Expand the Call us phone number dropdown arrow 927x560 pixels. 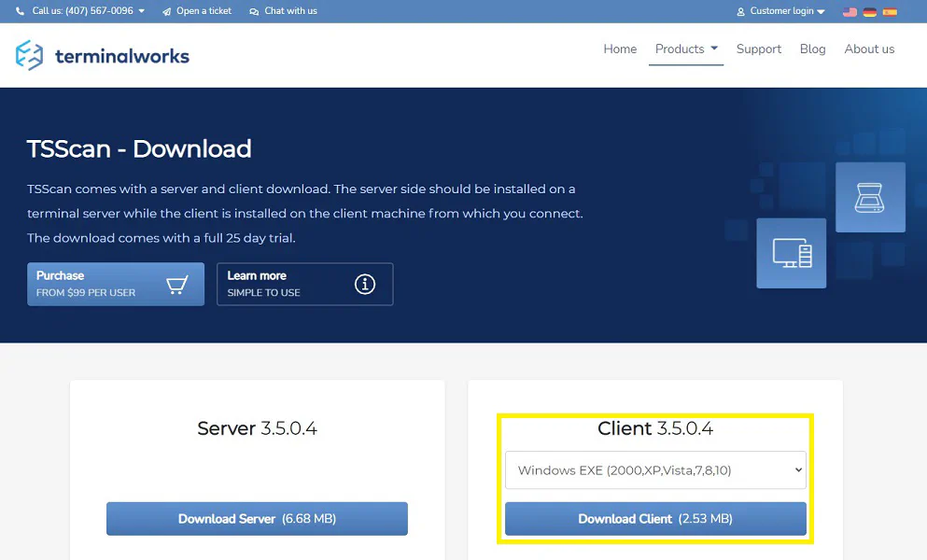[141, 11]
